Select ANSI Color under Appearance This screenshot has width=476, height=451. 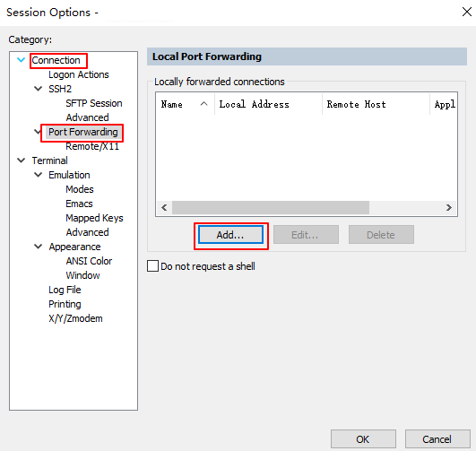pyautogui.click(x=89, y=261)
